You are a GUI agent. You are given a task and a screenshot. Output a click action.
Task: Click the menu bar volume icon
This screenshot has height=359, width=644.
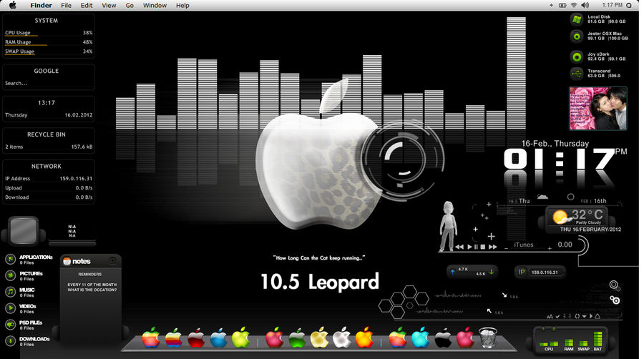585,5
